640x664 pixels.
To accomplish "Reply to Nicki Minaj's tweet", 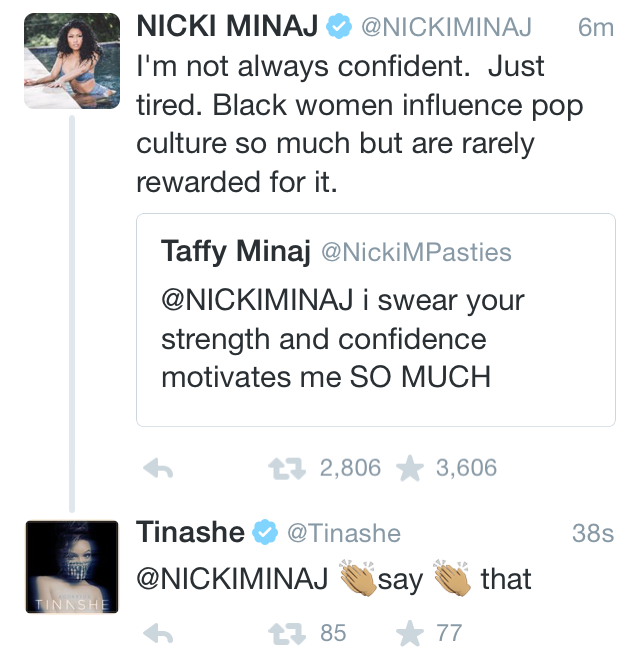I will tap(160, 468).
